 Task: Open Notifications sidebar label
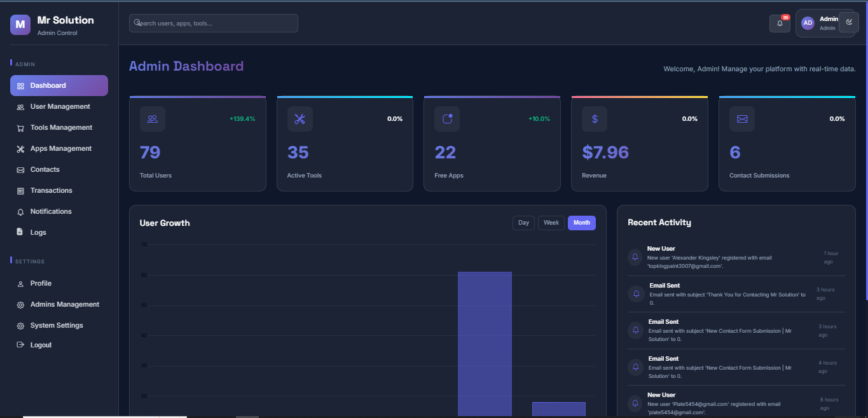[51, 211]
